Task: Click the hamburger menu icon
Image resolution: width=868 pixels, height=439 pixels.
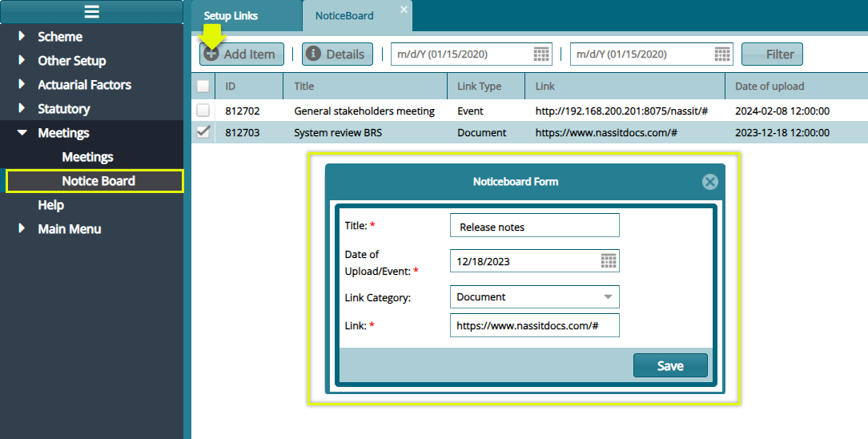Action: [91, 12]
